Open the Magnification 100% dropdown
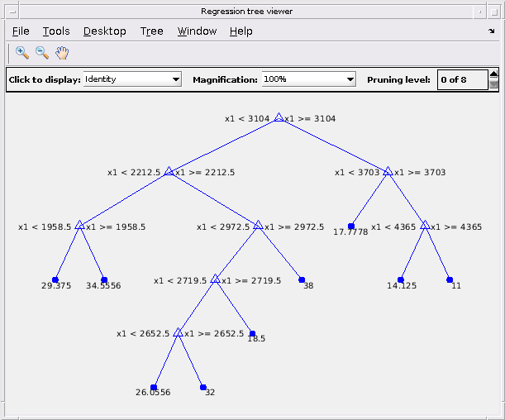The image size is (505, 420). pos(309,79)
